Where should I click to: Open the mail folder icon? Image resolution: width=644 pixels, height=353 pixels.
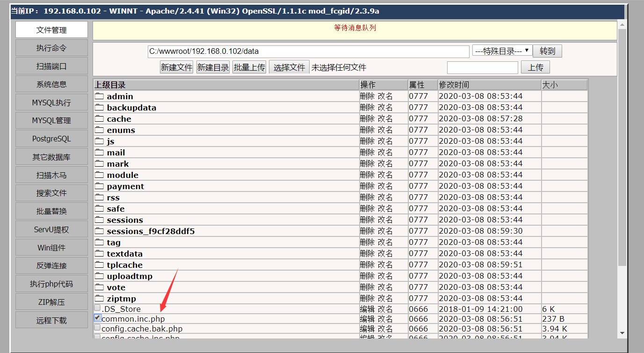[100, 152]
